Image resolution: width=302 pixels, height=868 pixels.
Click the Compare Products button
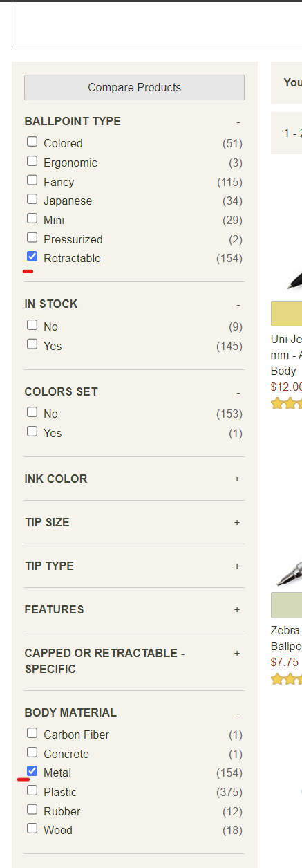(135, 87)
